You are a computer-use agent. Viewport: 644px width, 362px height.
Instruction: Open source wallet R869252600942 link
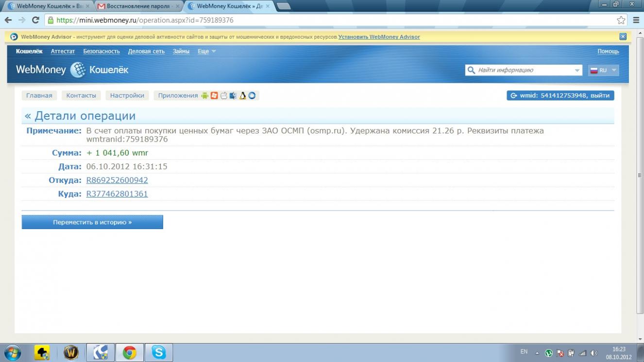tap(117, 180)
